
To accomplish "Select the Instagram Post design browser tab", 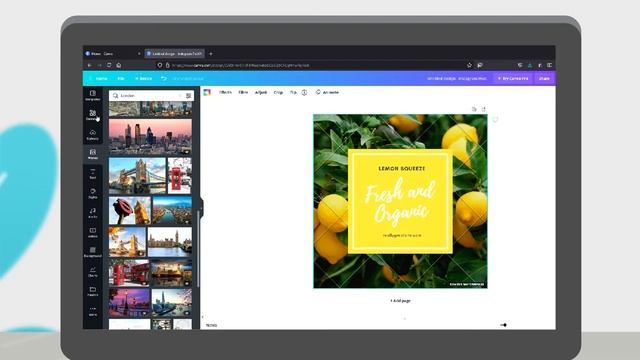I will click(175, 53).
